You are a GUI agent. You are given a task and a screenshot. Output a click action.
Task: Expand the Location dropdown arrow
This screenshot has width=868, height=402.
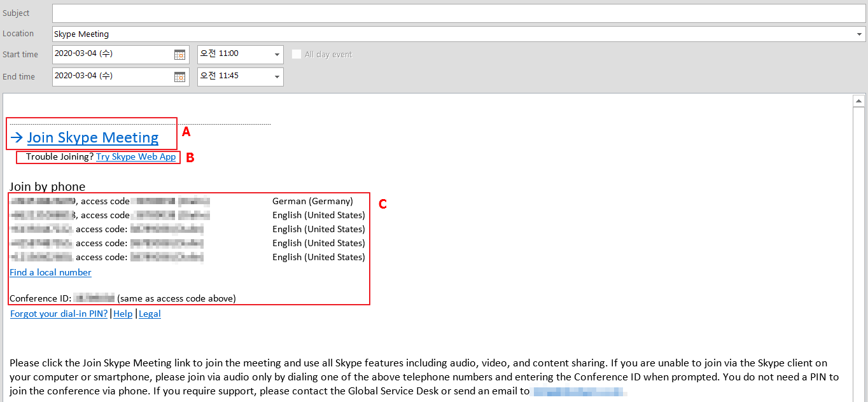[860, 34]
